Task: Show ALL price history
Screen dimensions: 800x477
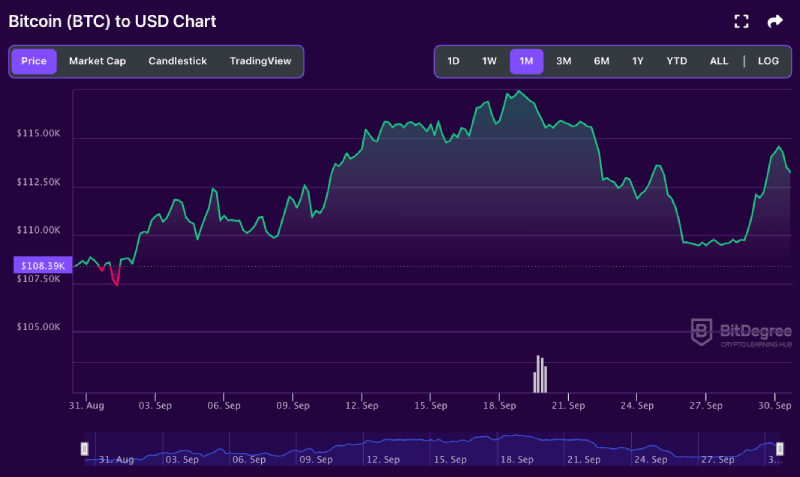Action: point(719,61)
